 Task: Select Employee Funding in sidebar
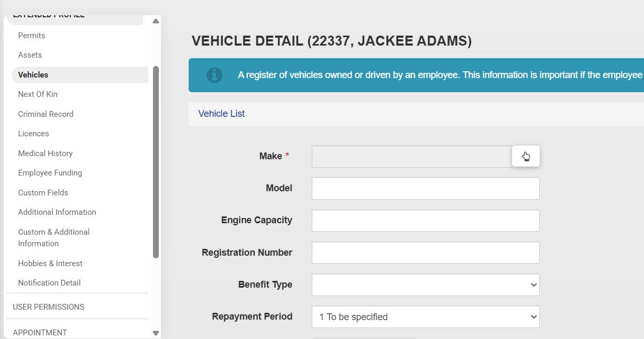pos(50,173)
